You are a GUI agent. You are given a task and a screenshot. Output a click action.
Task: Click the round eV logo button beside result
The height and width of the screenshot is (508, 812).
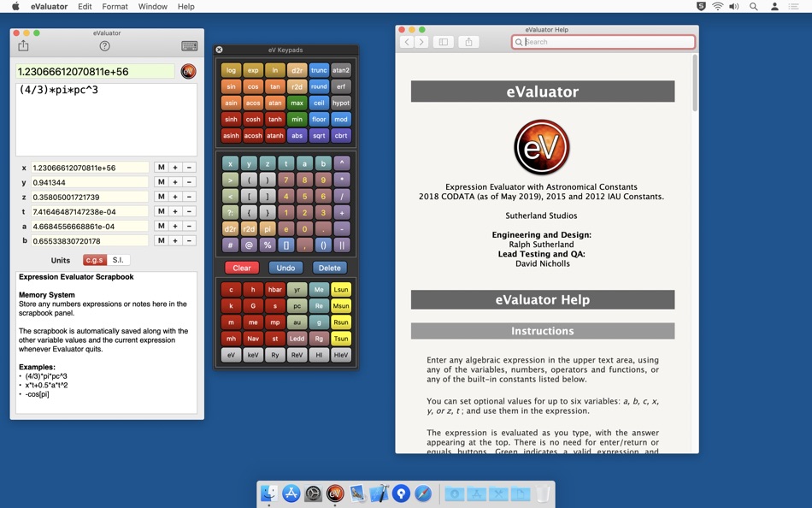189,71
